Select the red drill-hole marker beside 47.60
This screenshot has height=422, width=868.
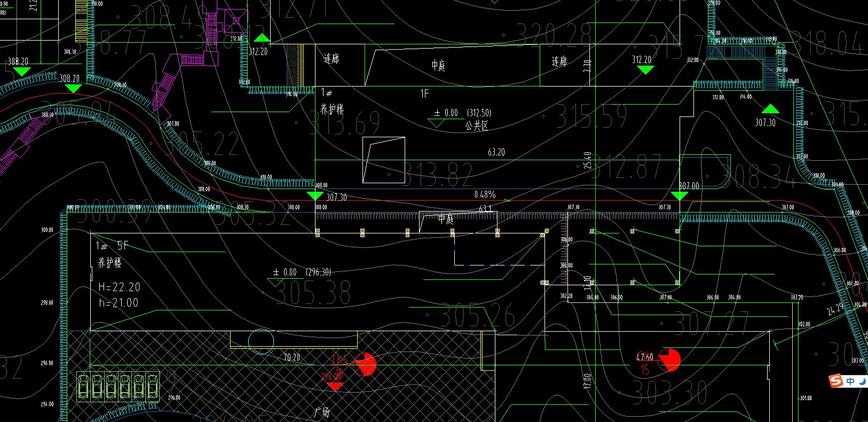point(670,360)
